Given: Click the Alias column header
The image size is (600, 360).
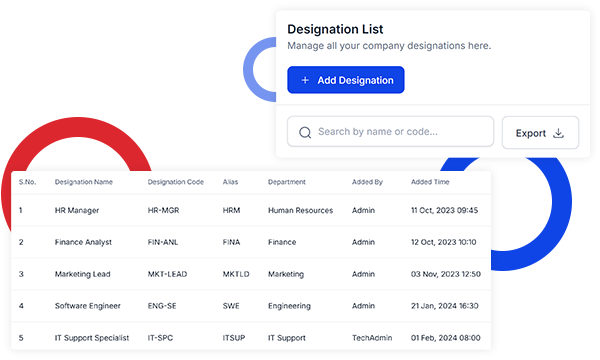Looking at the screenshot, I should [x=230, y=182].
